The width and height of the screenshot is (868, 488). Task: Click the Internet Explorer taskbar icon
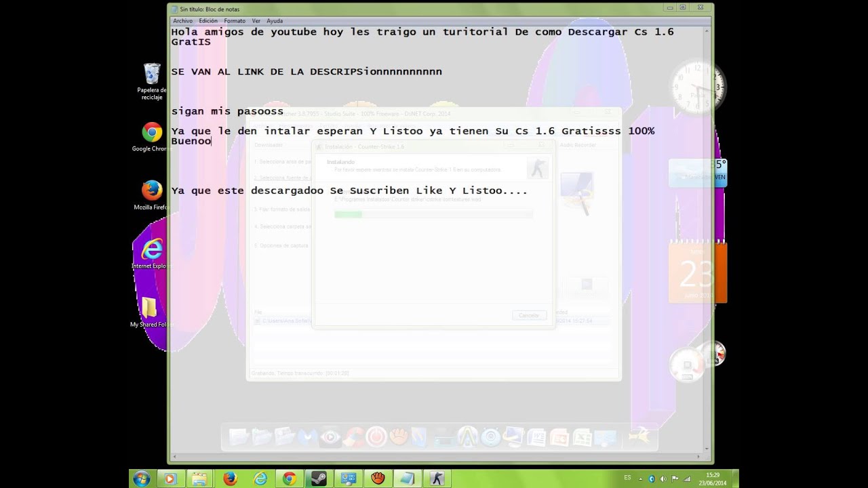260,479
